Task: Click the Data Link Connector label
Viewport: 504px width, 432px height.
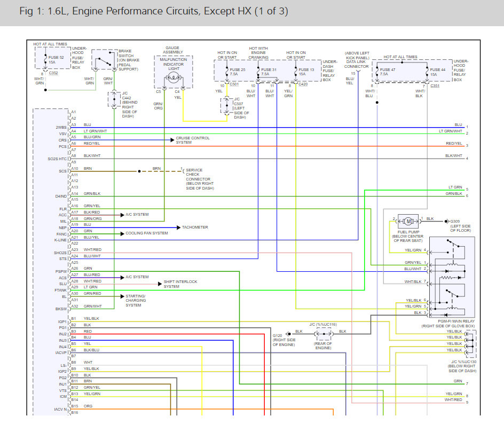Action: pyautogui.click(x=357, y=63)
